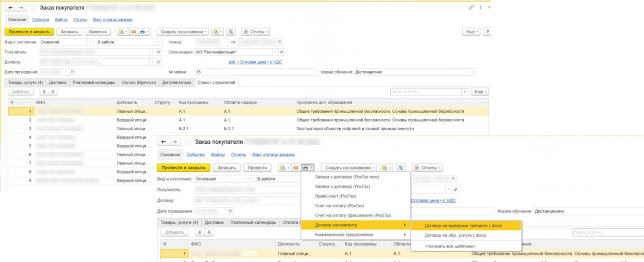The height and width of the screenshot is (262, 644).
Task: Open calendar for Дата проведения in the upper window
Action: (x=72, y=72)
